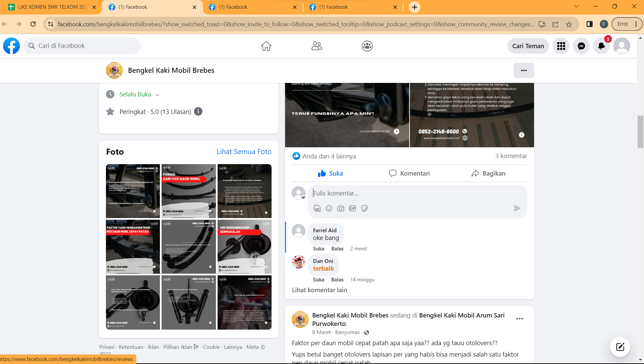Reload the page with the refresh icon
Viewport: 644px width, 364px height.
pos(33,24)
